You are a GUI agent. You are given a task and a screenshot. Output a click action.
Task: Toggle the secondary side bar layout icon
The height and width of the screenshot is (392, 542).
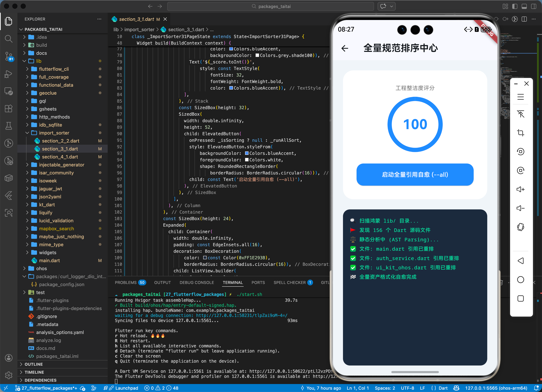pos(533,7)
